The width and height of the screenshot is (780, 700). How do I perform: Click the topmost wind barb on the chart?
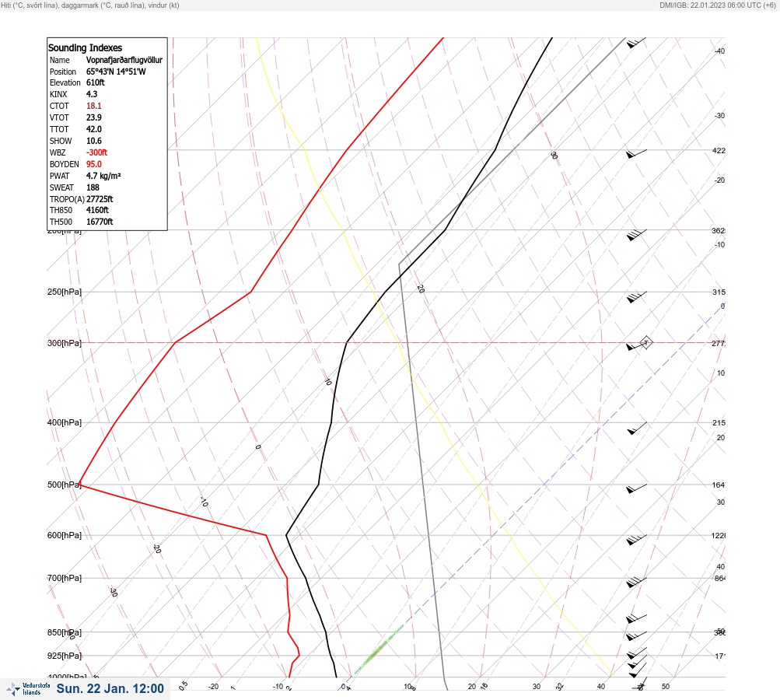pyautogui.click(x=636, y=43)
